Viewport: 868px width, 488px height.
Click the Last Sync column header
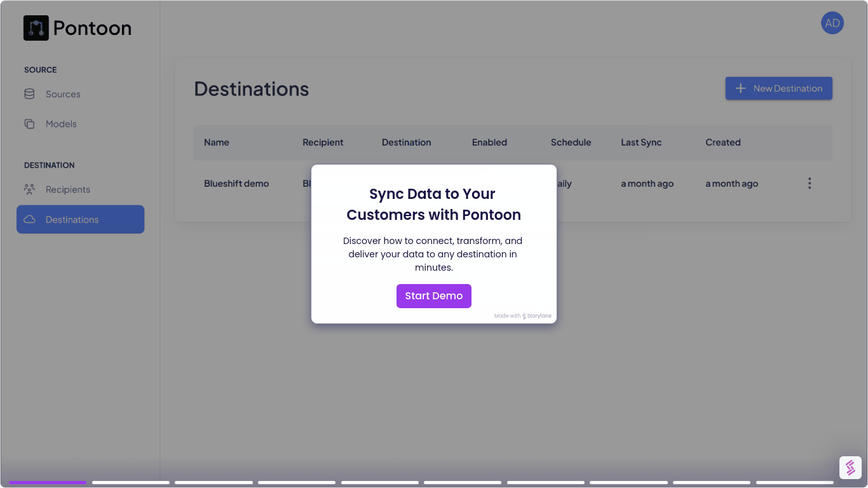[x=641, y=142]
